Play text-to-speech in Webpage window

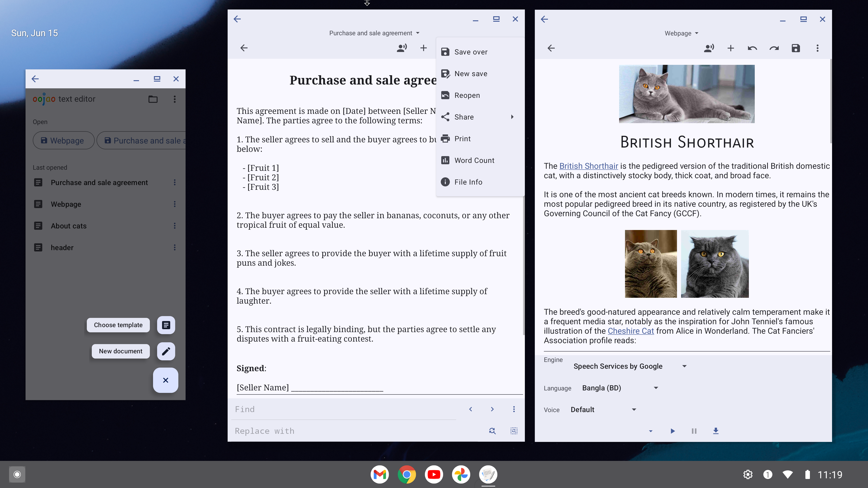coord(672,431)
